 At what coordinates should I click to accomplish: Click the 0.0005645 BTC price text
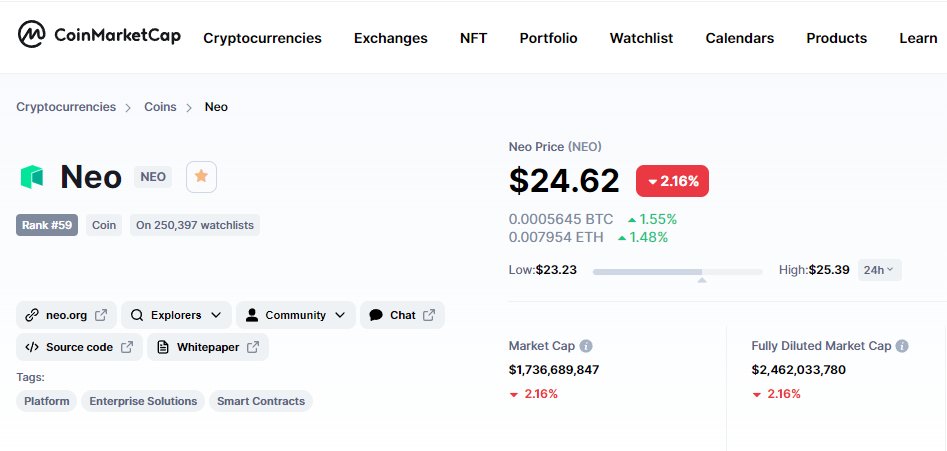[560, 219]
